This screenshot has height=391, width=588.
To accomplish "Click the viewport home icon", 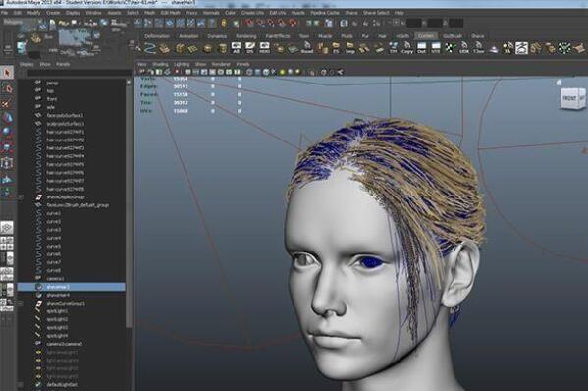I will coord(560,83).
